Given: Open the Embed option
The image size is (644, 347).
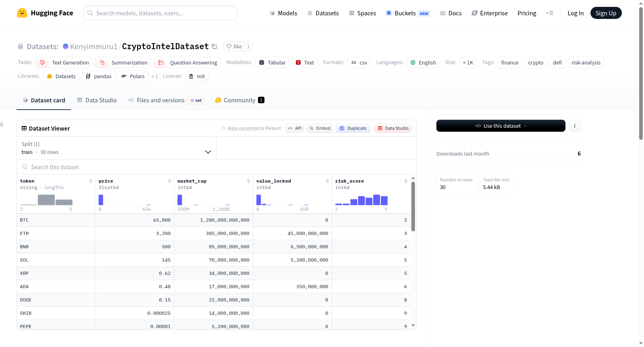Looking at the screenshot, I should [320, 128].
